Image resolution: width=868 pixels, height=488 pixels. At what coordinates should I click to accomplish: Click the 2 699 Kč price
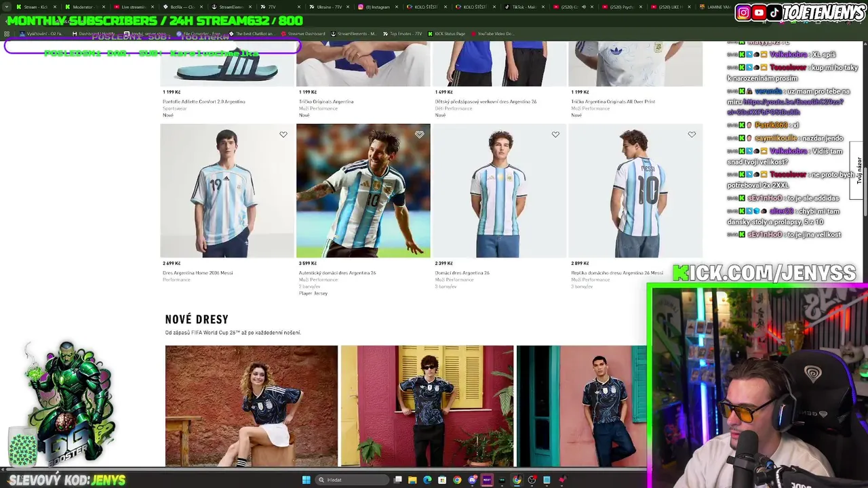pyautogui.click(x=172, y=263)
